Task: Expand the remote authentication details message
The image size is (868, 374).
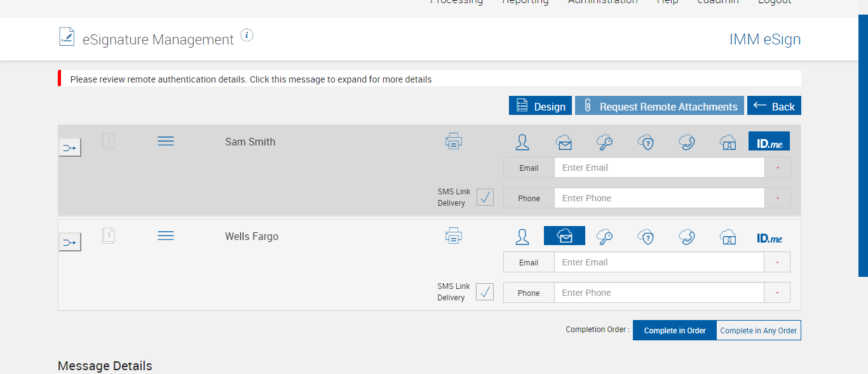Action: [251, 79]
